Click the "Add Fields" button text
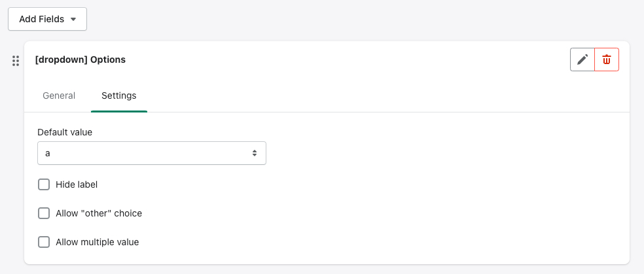This screenshot has width=644, height=274. (41, 19)
